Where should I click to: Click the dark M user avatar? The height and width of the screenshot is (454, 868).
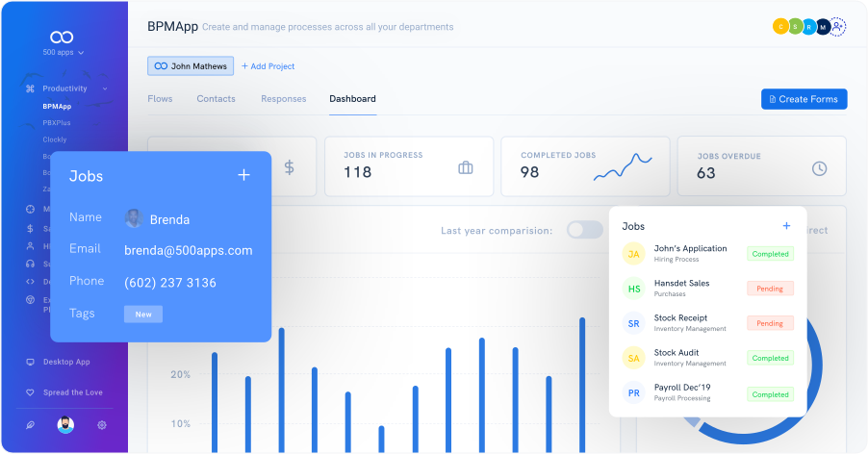[x=823, y=27]
